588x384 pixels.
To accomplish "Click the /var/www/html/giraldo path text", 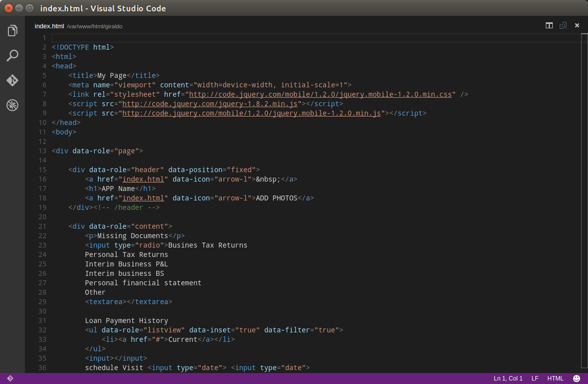I will [x=94, y=26].
